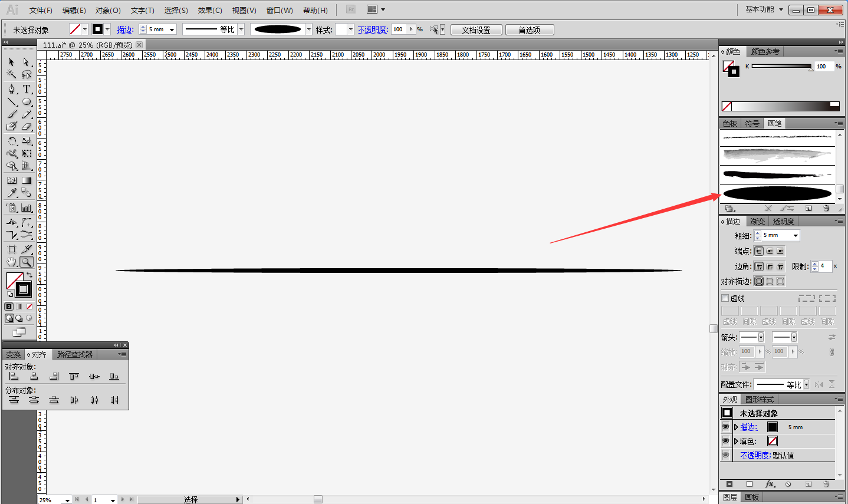Click the black stroke swatch in appearance panel
This screenshot has width=848, height=504.
tap(773, 427)
